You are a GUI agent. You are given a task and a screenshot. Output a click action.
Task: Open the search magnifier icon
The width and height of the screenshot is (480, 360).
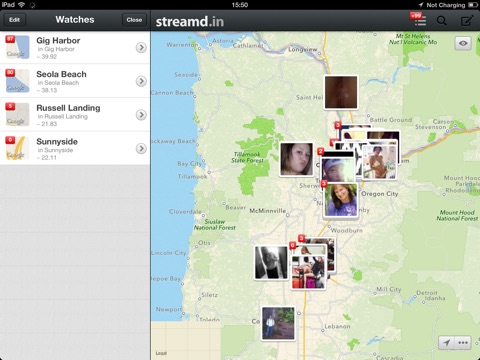(442, 21)
